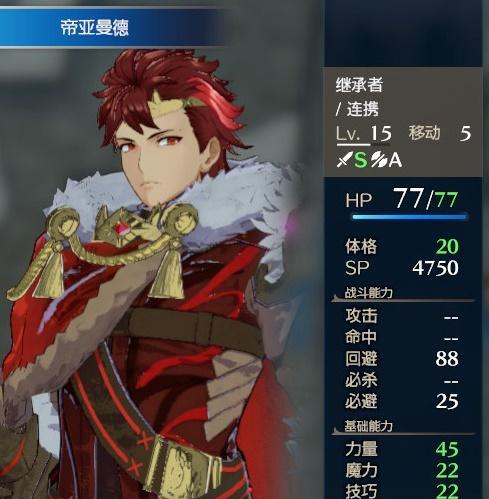Click the 战斗能力 section header
This screenshot has width=489, height=499.
tap(368, 293)
